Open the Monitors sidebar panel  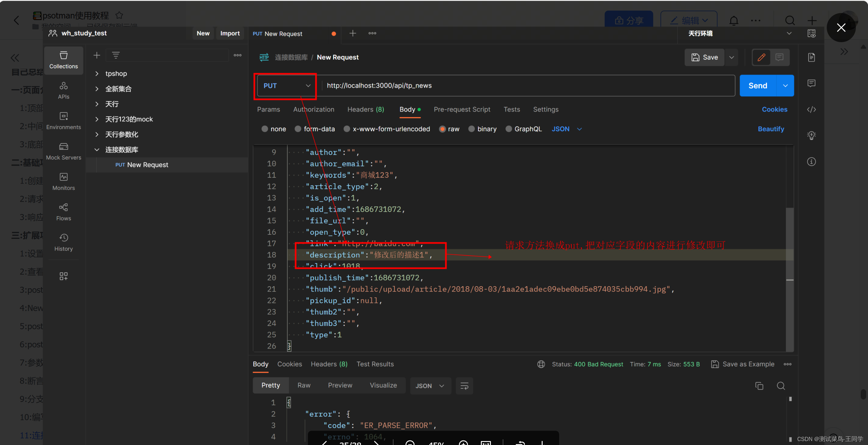(x=63, y=182)
